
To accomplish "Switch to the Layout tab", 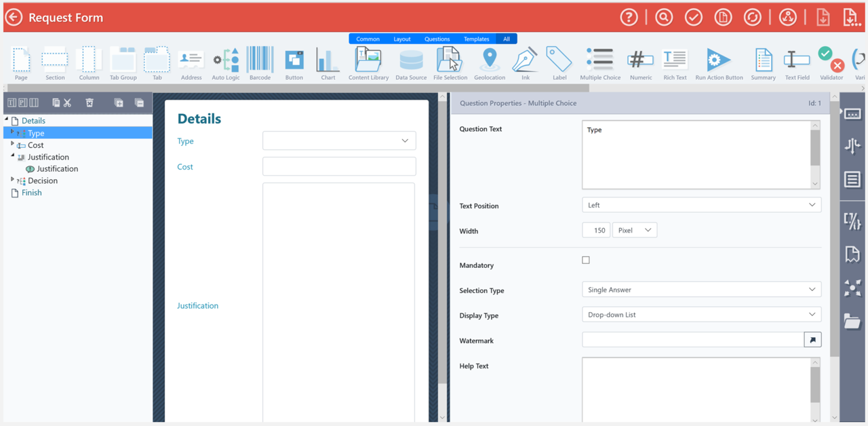I will tap(402, 39).
